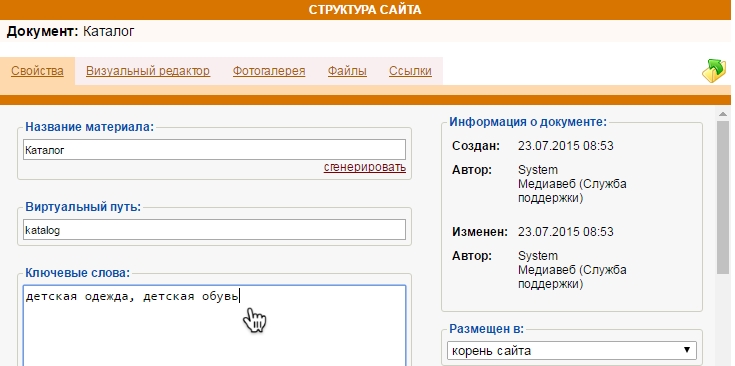Click the Документ: Каталог heading
735x366 pixels.
coord(71,31)
